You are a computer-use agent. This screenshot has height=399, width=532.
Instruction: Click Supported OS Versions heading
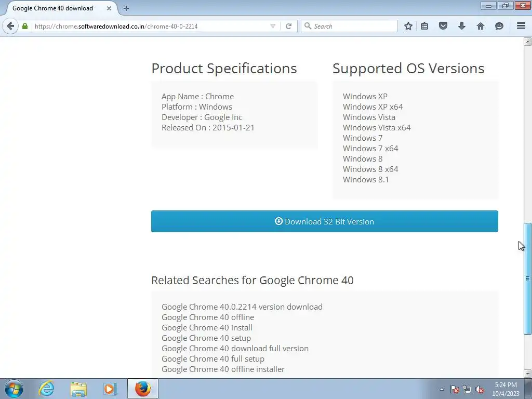coord(408,69)
